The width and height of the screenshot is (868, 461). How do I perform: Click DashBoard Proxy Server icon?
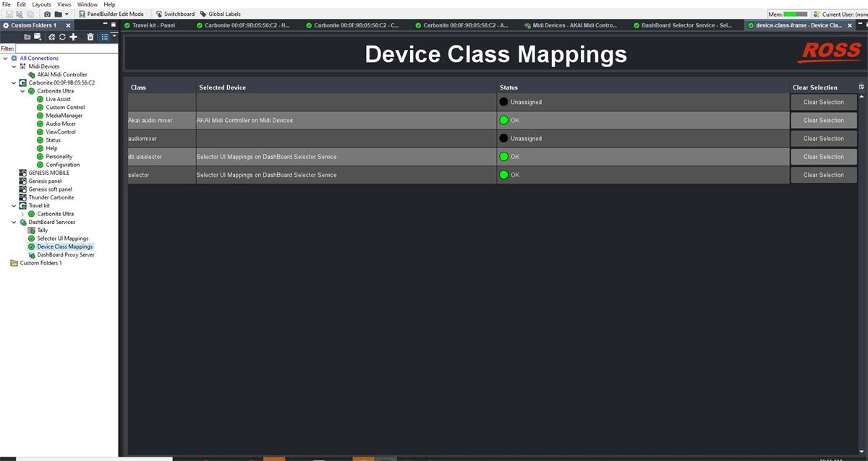(32, 255)
